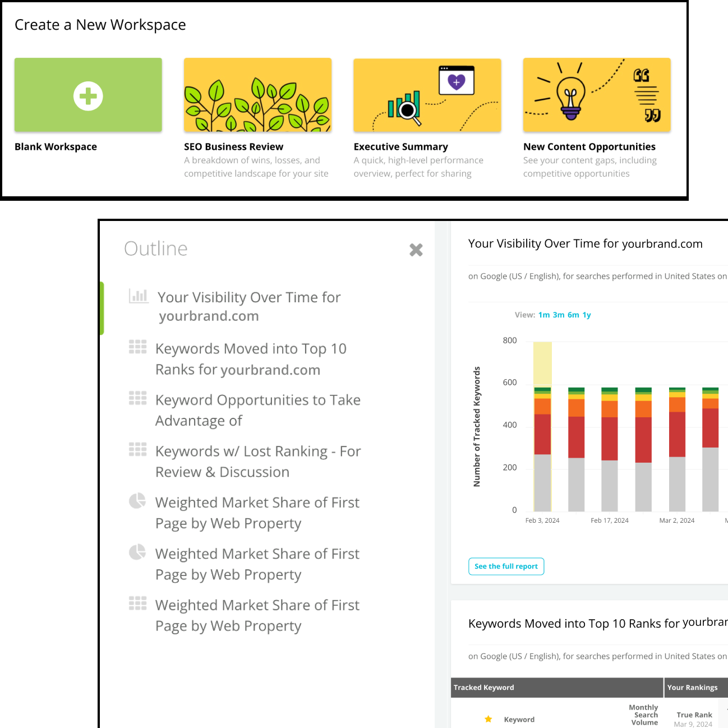Screen dimensions: 728x728
Task: Set chart view to 1y
Action: (587, 315)
